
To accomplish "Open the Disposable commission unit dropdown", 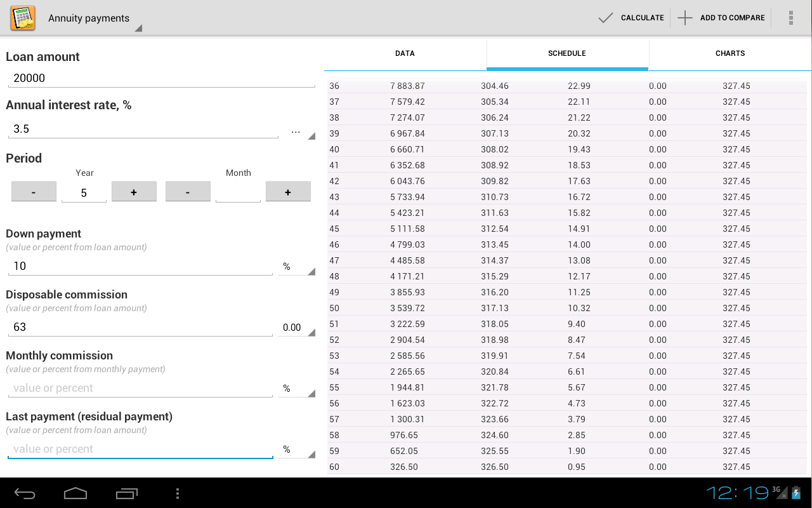I will 296,328.
